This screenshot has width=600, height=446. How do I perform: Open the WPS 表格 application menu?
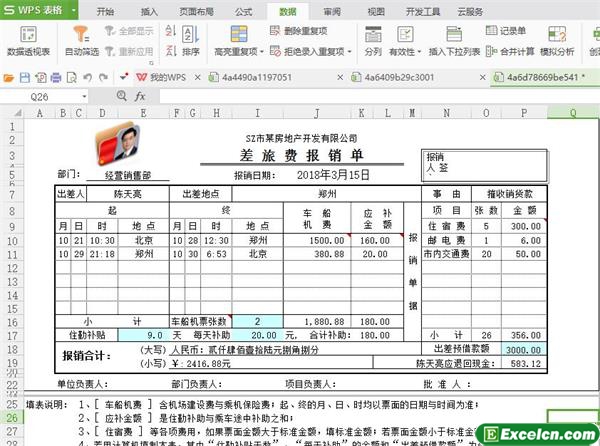tap(34, 10)
